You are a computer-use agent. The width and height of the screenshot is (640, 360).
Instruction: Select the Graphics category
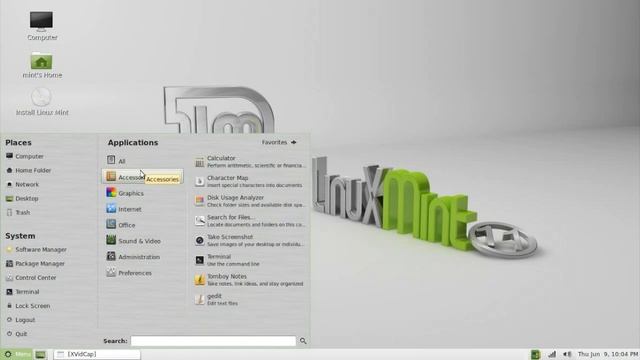(x=125, y=193)
